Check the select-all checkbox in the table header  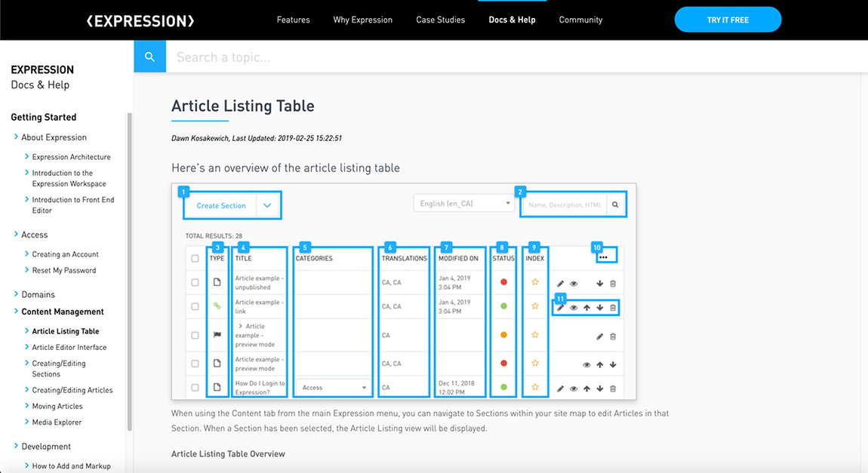(194, 259)
